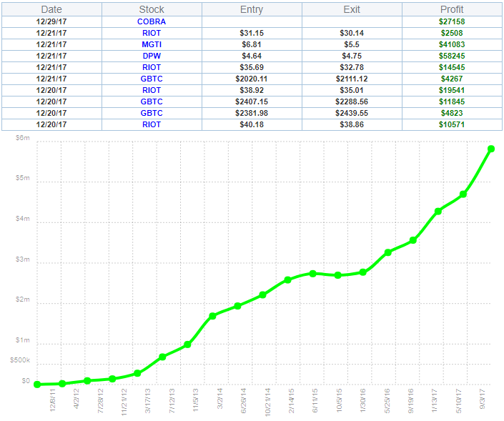Image resolution: width=504 pixels, height=421 pixels.
Task: Select the $14545 profit value
Action: coord(452,67)
